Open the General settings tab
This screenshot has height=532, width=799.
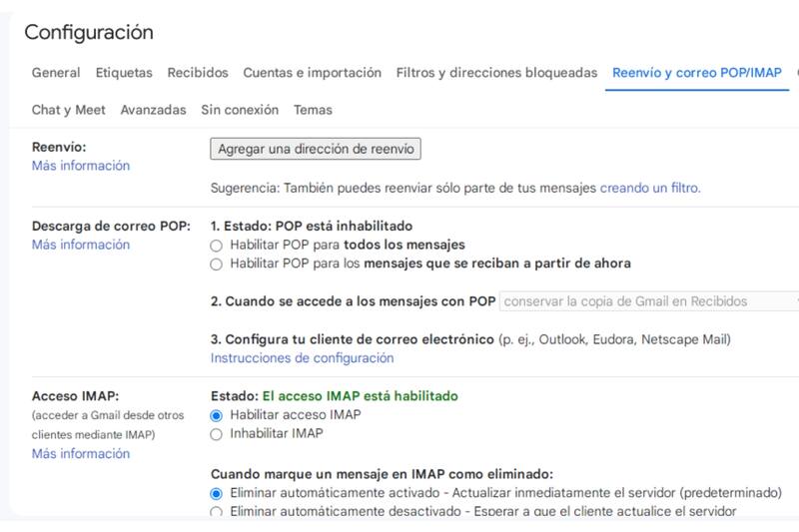pos(56,73)
